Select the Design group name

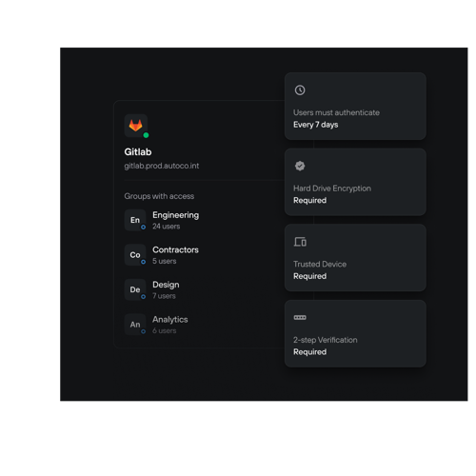[166, 285]
